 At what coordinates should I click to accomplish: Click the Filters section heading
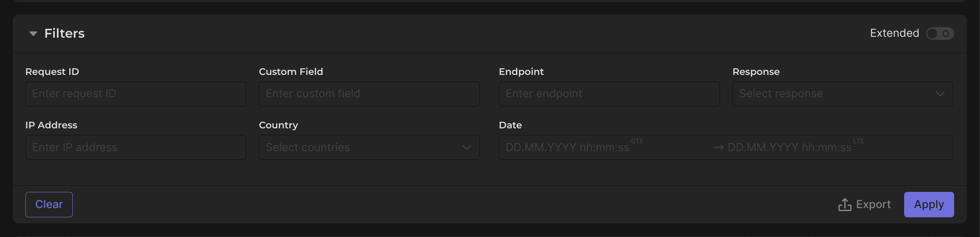64,34
